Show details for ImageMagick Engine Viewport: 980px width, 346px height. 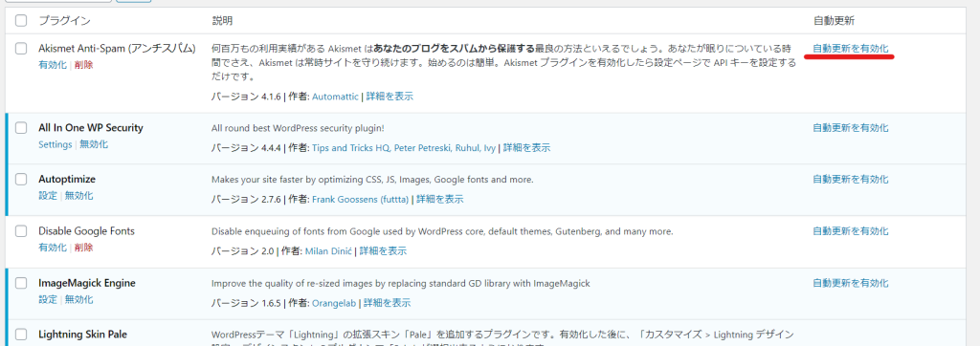pyautogui.click(x=387, y=303)
